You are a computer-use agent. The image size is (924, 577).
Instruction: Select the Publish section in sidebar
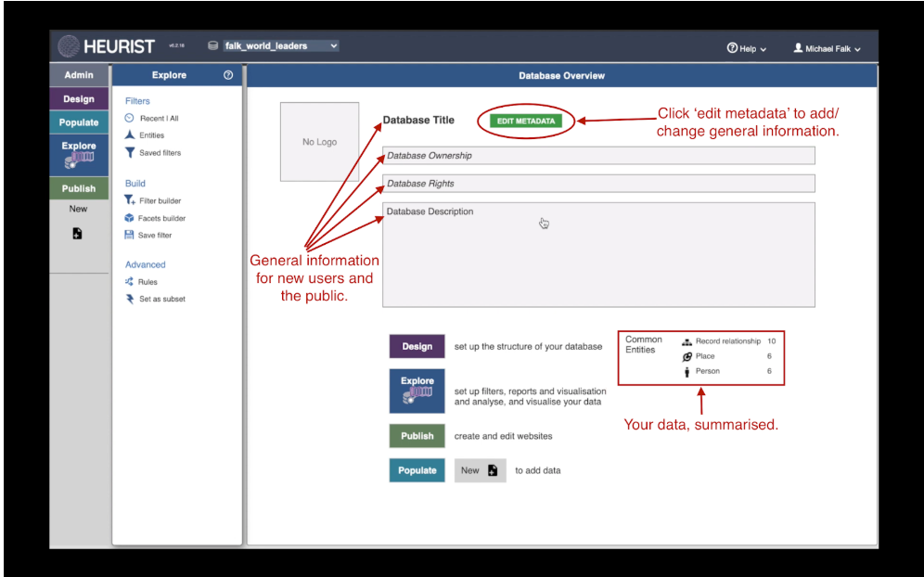pyautogui.click(x=79, y=188)
